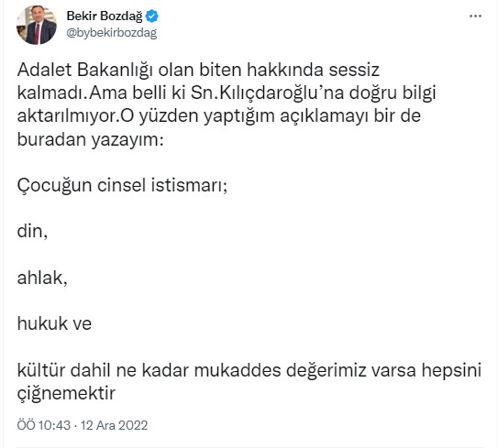Image resolution: width=498 pixels, height=448 pixels.
Task: Open the tweet's three-dot more options menu
Action: click(x=475, y=16)
